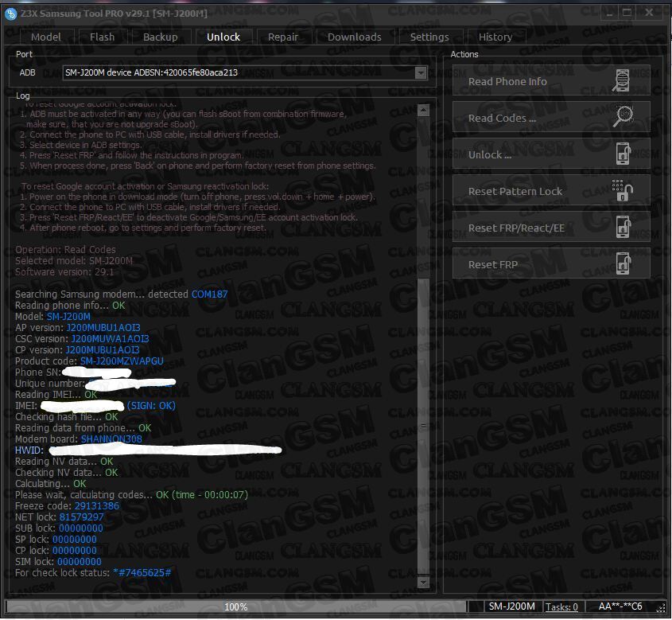The image size is (672, 620).
Task: Click the Z3X application icon in title bar
Action: pos(10,14)
